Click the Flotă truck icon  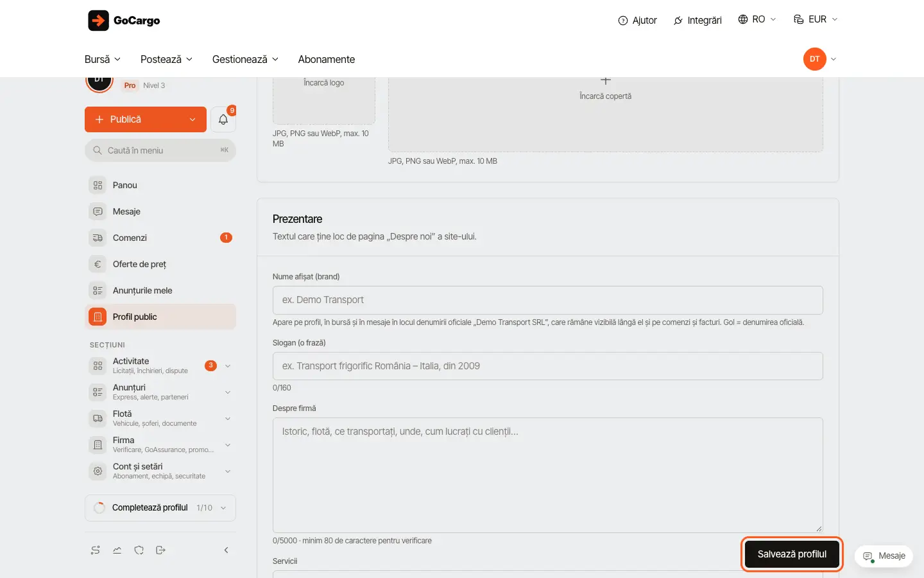coord(98,419)
